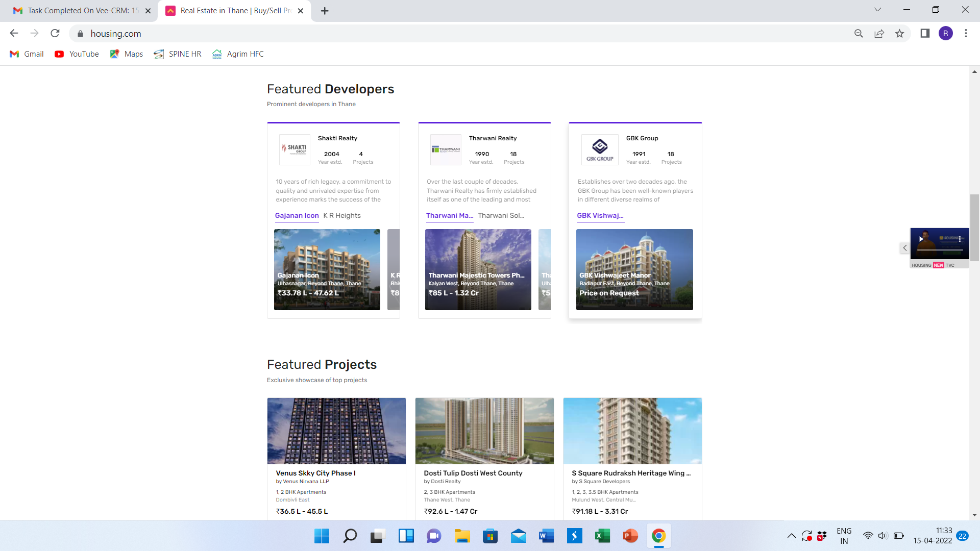Image resolution: width=980 pixels, height=551 pixels.
Task: Open Tharwani Realty developer name
Action: pyautogui.click(x=493, y=138)
